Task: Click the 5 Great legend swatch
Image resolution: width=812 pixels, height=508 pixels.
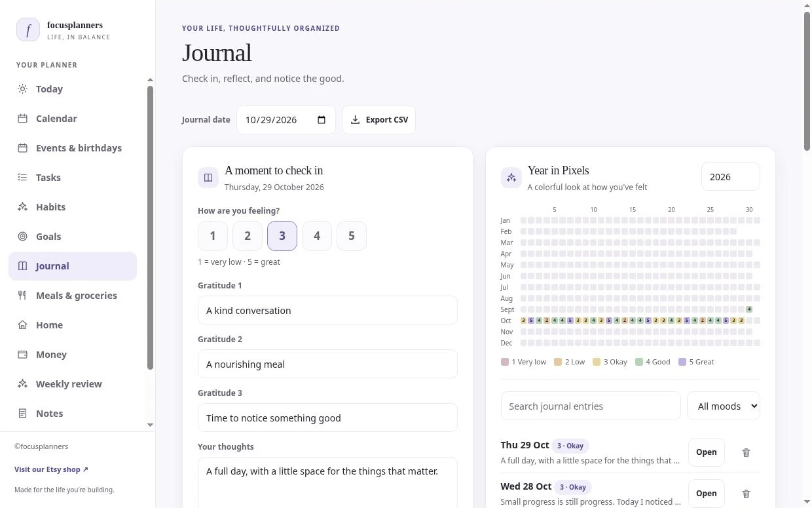Action: tap(682, 362)
